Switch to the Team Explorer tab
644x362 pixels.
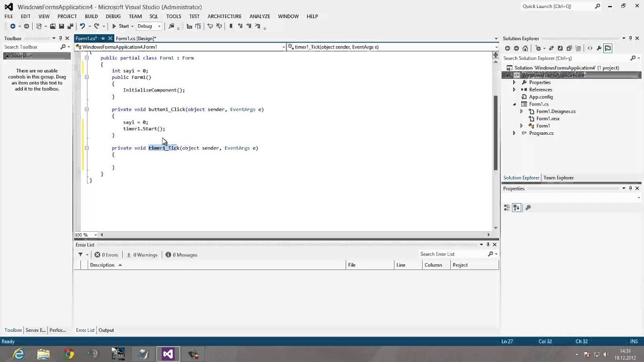click(558, 178)
